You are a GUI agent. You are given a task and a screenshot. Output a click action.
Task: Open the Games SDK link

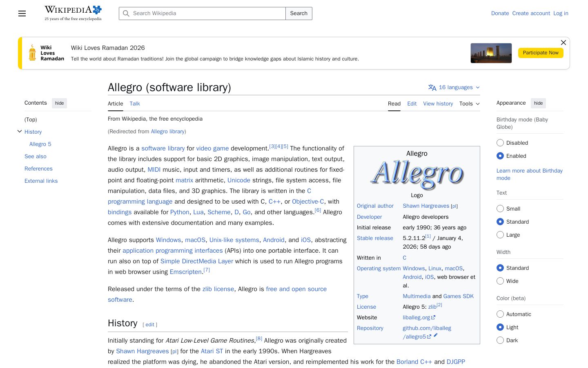click(459, 296)
